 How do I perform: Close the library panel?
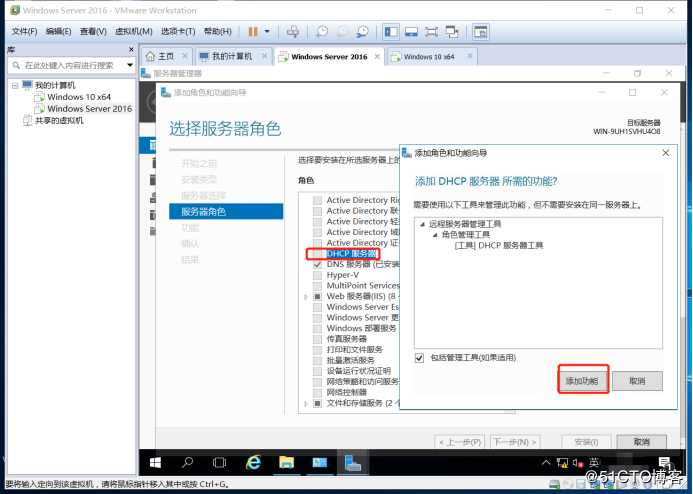[131, 49]
